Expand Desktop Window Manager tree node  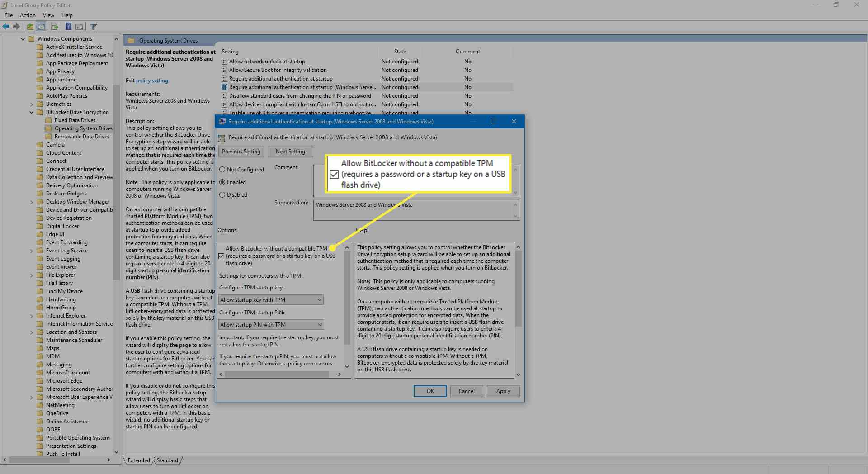click(31, 202)
